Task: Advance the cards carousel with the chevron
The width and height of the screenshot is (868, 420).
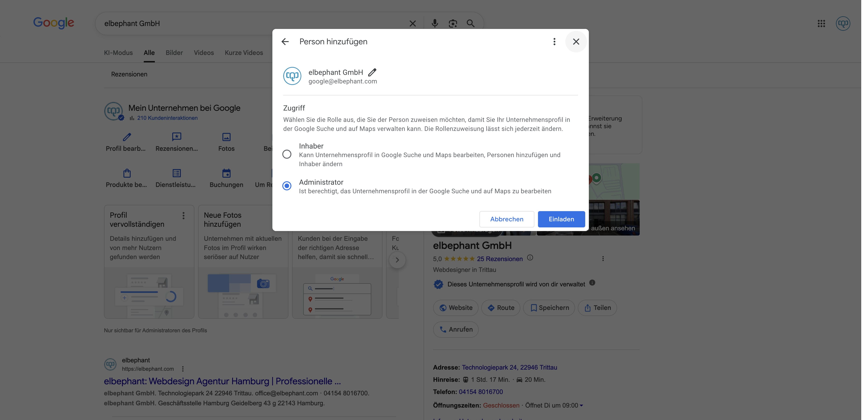Action: (x=397, y=260)
